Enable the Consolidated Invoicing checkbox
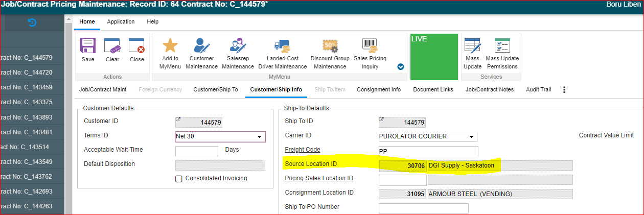Viewport: 644px width, 215px height. (179, 179)
